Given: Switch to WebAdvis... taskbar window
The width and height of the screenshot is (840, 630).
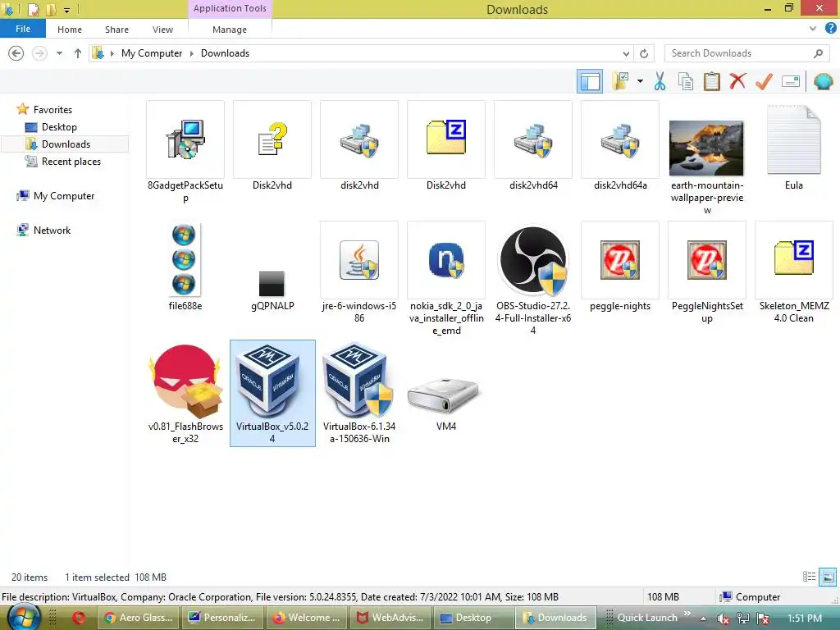Looking at the screenshot, I should coord(390,618).
